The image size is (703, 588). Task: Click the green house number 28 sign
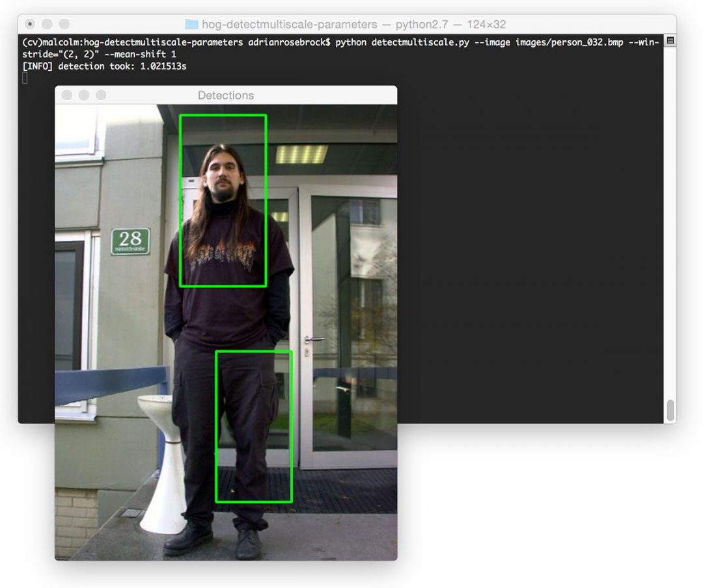130,241
